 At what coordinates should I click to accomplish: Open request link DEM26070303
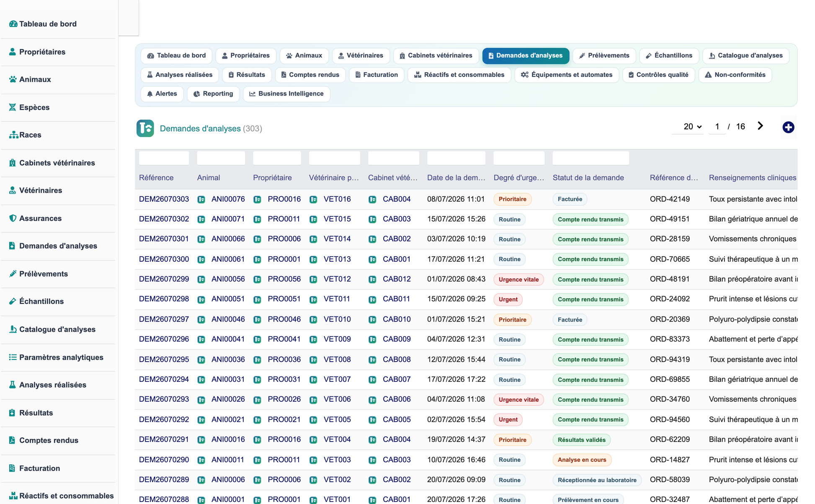[x=164, y=199]
